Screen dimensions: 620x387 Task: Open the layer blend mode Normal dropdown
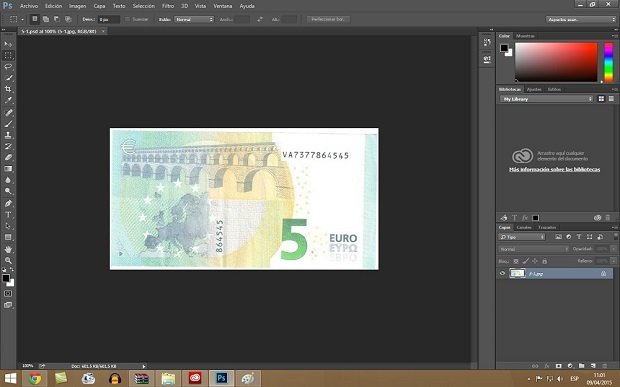[x=533, y=249]
